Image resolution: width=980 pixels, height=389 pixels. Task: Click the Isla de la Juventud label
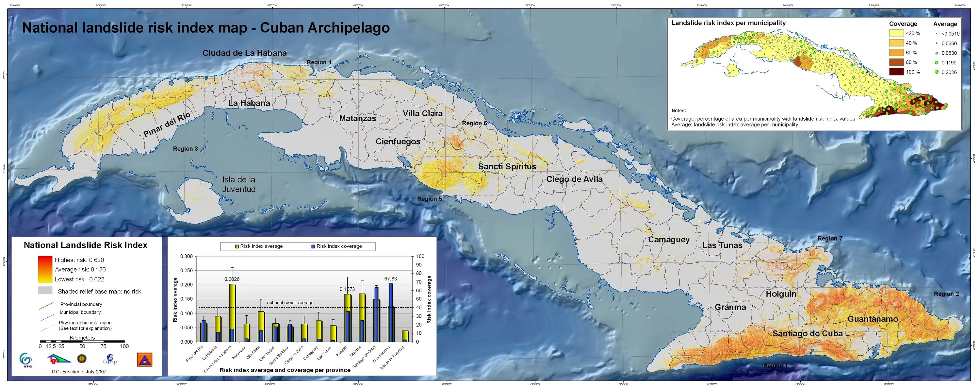point(238,184)
